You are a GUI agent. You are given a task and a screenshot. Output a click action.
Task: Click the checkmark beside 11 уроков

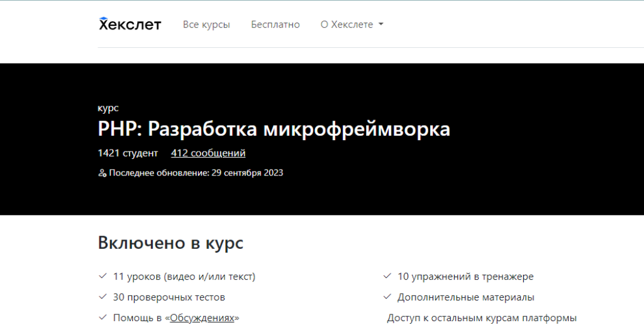point(103,276)
